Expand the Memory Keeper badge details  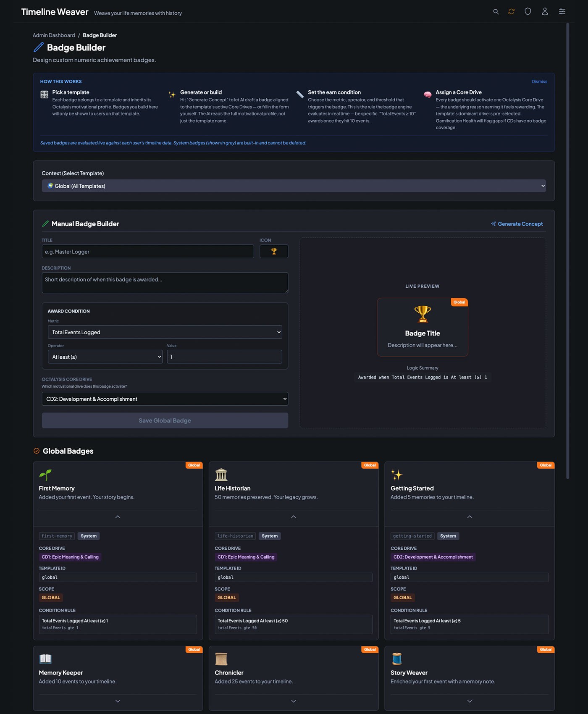118,701
